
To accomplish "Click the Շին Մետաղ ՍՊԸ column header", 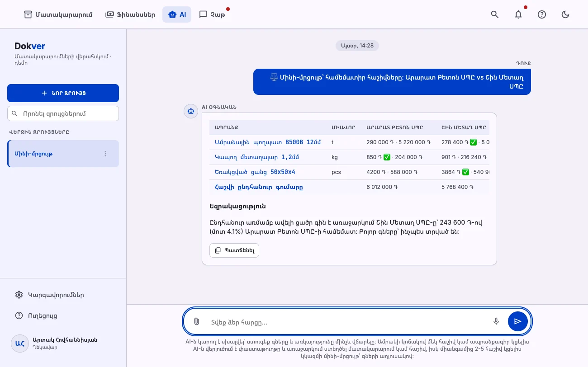I will (464, 127).
